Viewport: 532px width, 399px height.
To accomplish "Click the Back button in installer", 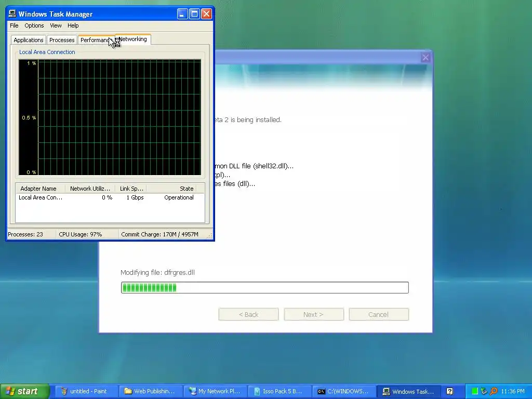I will 249,314.
